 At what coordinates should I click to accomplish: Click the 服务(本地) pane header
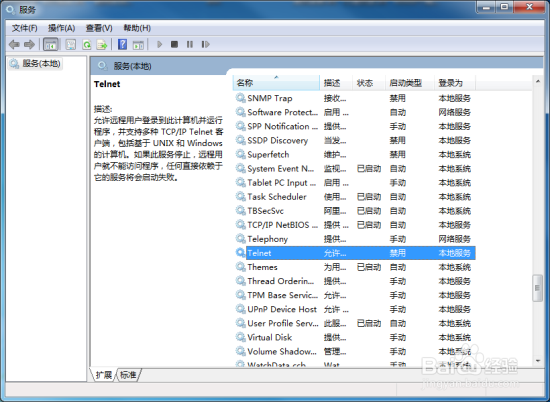132,66
